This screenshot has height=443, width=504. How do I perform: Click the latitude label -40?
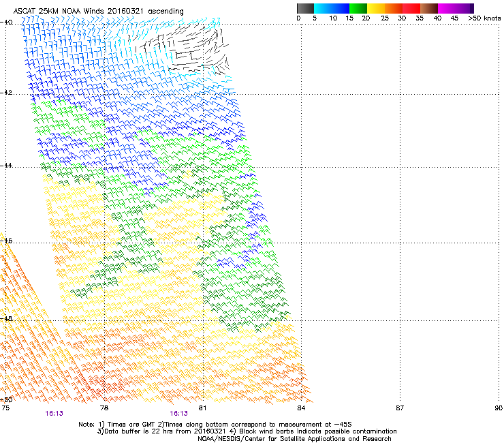pos(6,22)
